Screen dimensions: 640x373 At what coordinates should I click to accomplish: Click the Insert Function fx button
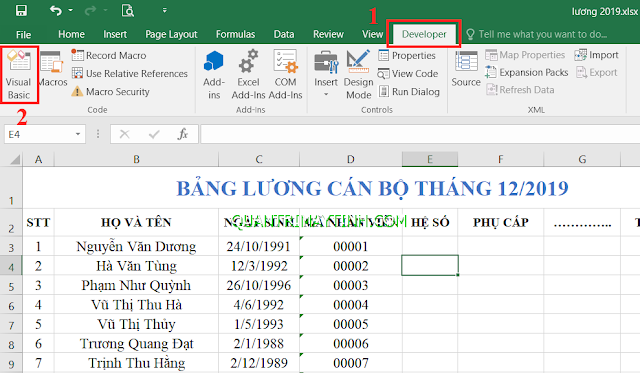point(182,134)
